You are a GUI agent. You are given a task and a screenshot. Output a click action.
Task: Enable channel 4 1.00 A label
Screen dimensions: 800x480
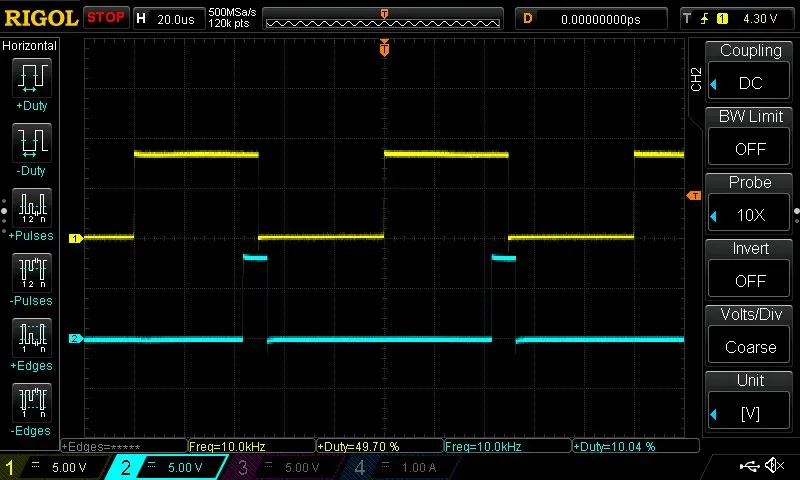[418, 467]
